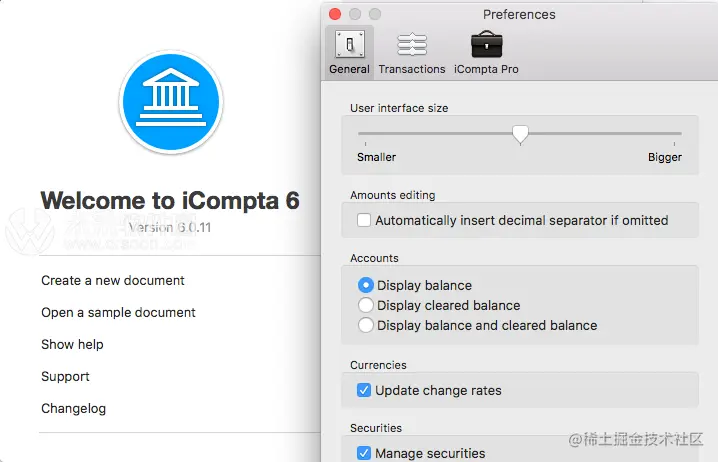Close the Preferences window
Screen dimensions: 718x462
[335, 14]
